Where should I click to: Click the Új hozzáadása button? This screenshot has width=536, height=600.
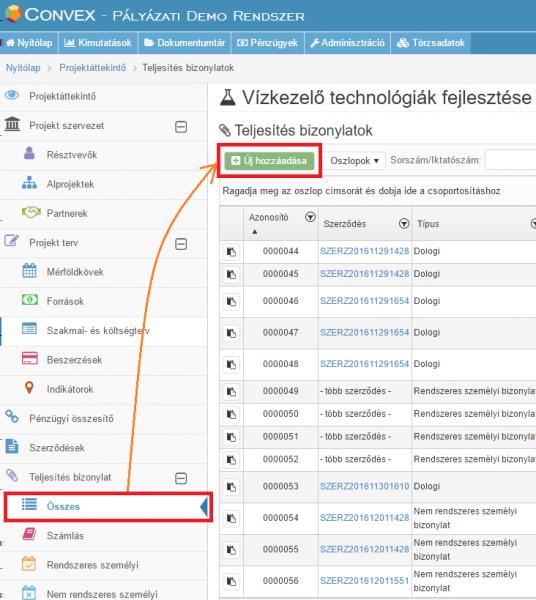click(x=269, y=161)
